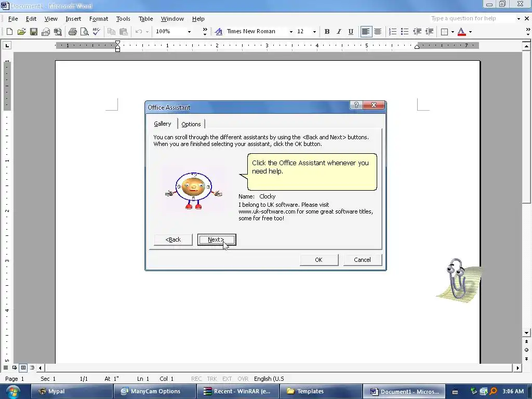532x399 pixels.
Task: Center align text
Action: click(378, 32)
